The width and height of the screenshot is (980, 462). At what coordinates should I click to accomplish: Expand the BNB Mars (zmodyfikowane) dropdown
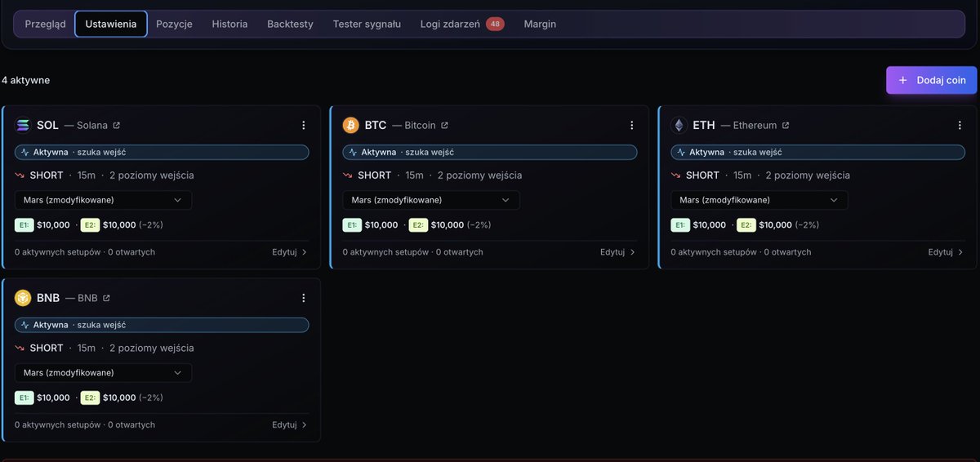click(104, 373)
